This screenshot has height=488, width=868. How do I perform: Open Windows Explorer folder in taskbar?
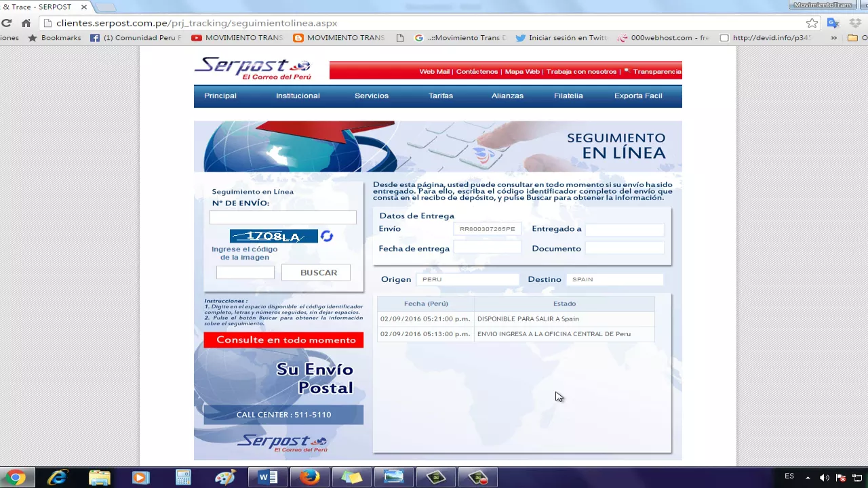(99, 478)
